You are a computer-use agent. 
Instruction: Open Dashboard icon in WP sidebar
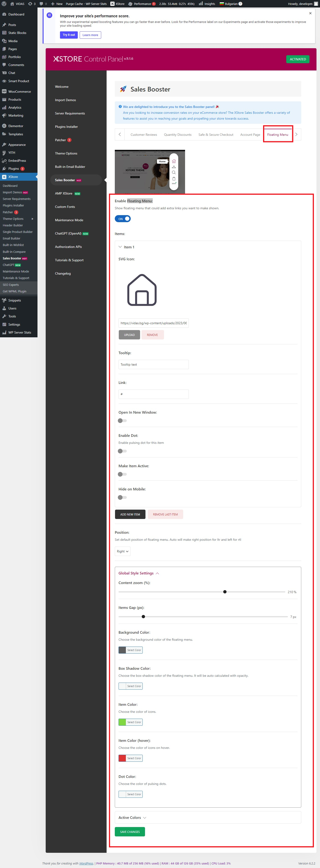[x=4, y=14]
